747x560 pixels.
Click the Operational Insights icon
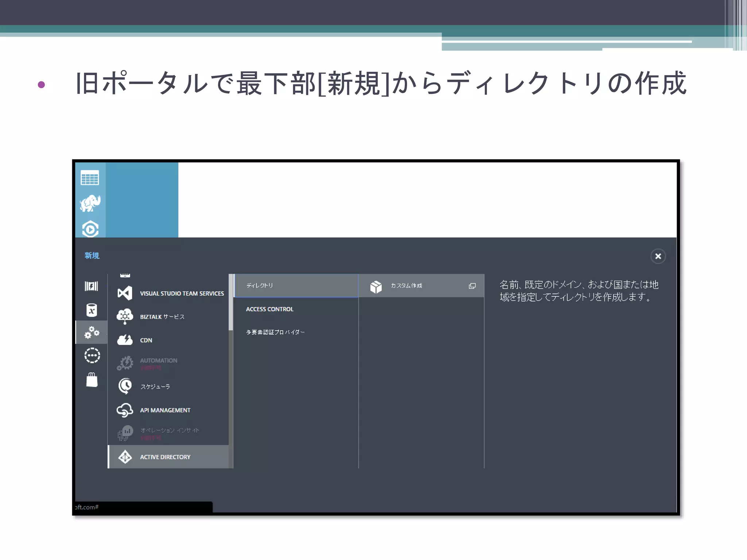pyautogui.click(x=125, y=433)
